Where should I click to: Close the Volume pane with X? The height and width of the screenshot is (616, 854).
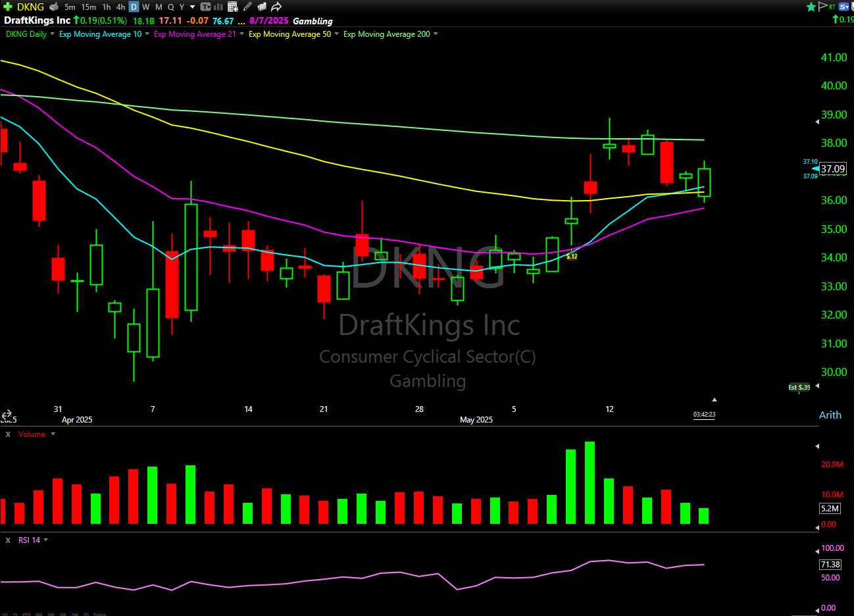8,434
